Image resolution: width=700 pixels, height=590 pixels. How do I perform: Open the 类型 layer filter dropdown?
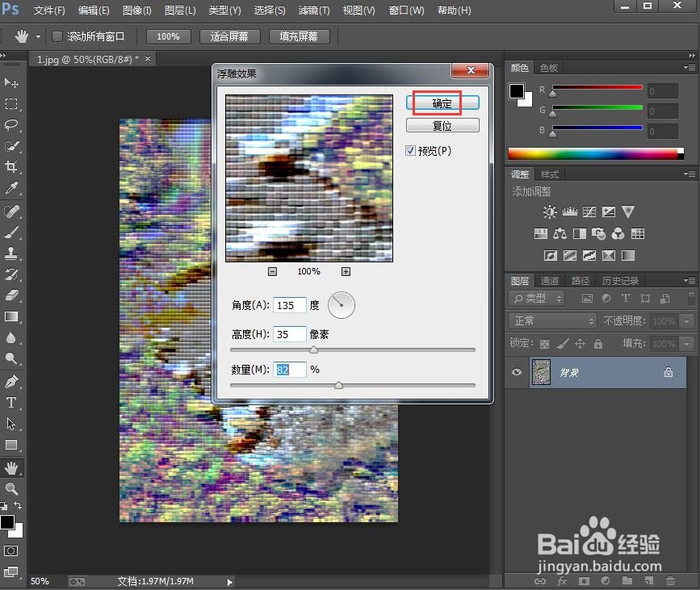pos(537,298)
